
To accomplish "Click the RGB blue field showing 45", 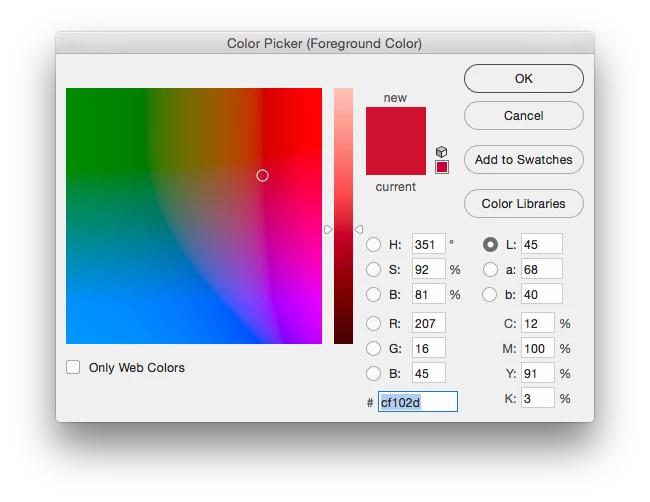I will coord(429,373).
